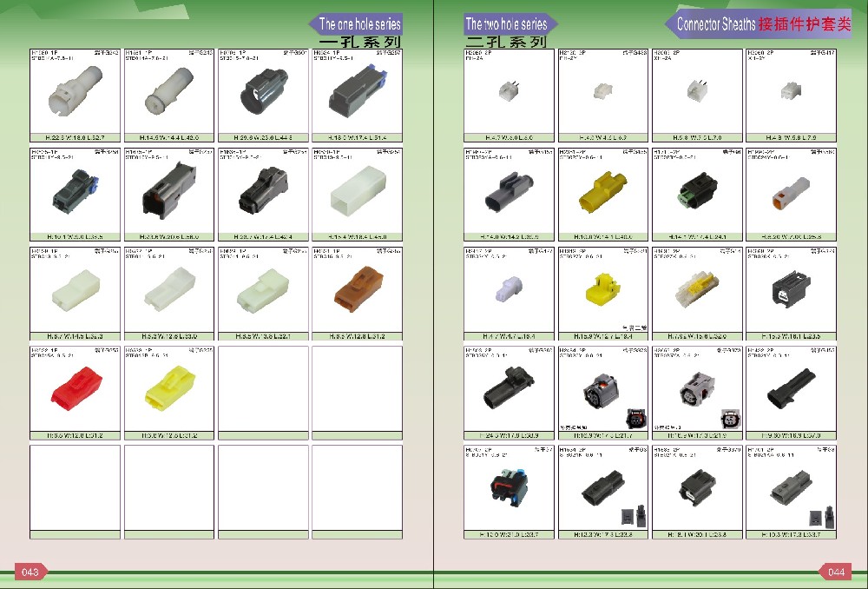This screenshot has width=868, height=589.
Task: Open the black round cylindrical connector image
Action: click(x=264, y=90)
